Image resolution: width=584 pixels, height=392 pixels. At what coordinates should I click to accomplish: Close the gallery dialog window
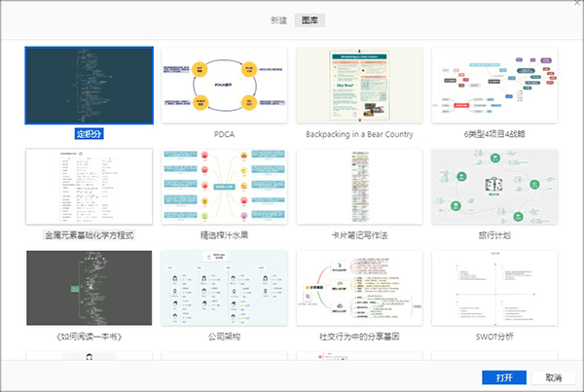tap(578, 3)
